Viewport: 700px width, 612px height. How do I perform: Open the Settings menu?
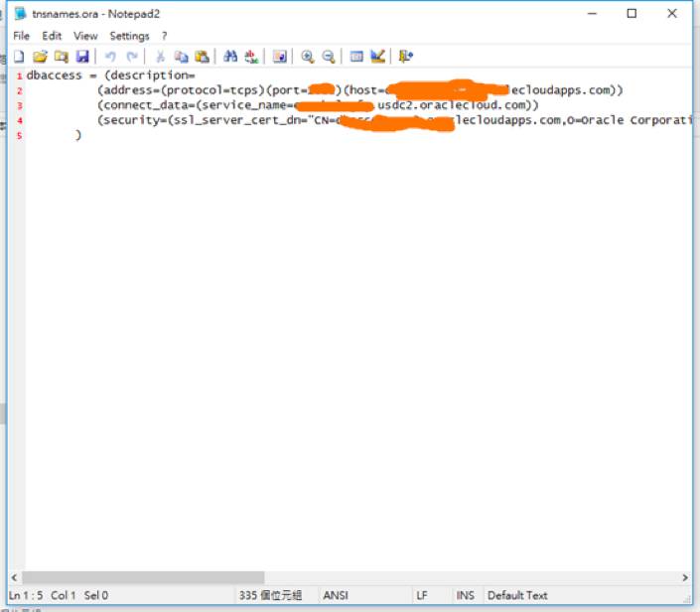(129, 36)
